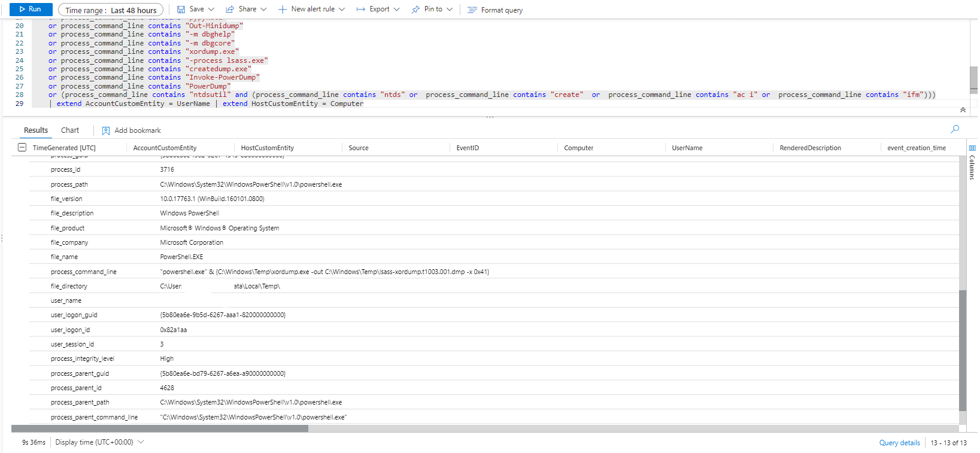980x453 pixels.
Task: Open the Export dropdown chevron
Action: click(396, 10)
